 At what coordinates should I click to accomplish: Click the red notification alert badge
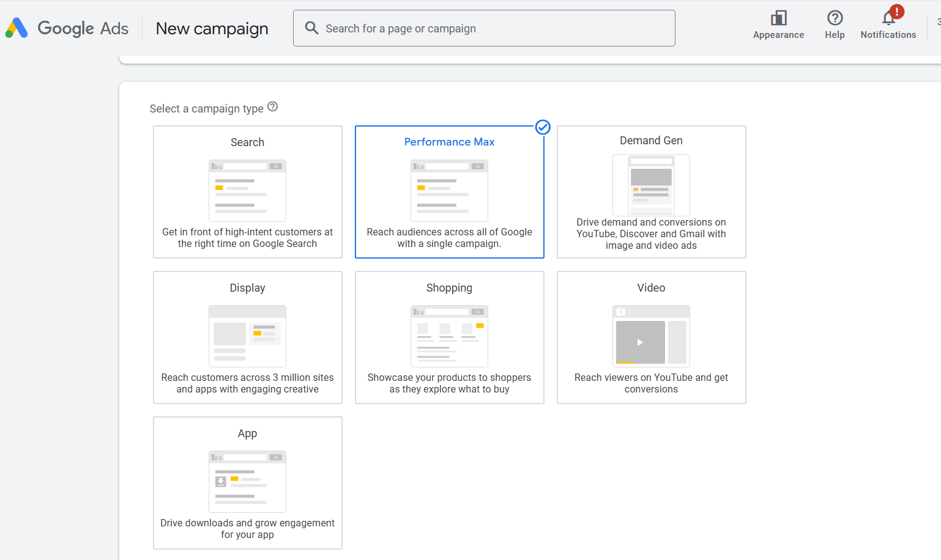point(897,12)
